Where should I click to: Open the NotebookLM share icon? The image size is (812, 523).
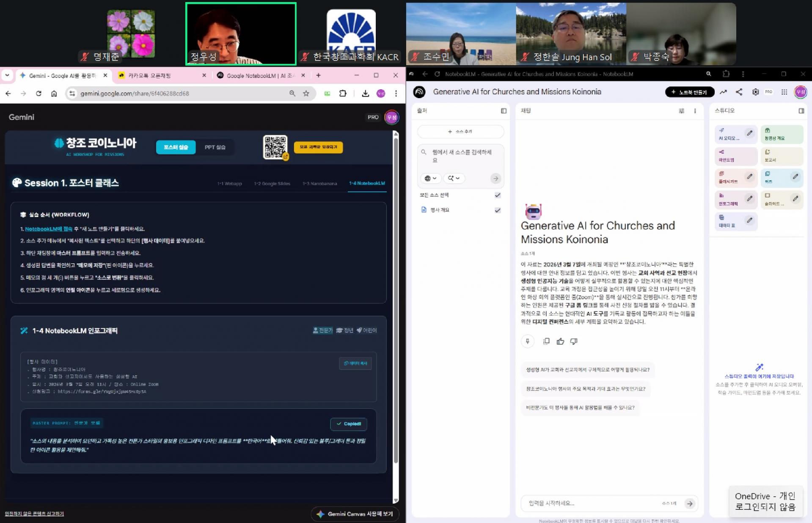pyautogui.click(x=739, y=92)
